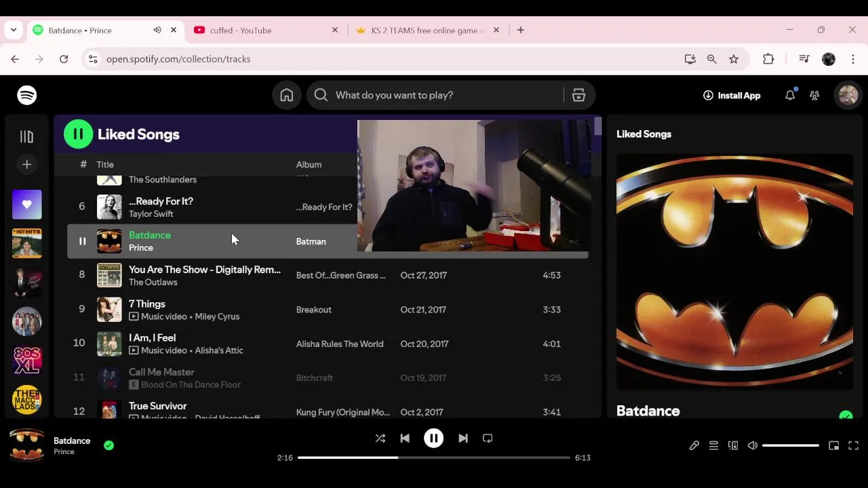Pause playback in the player bar
The width and height of the screenshot is (868, 488).
[x=434, y=439]
